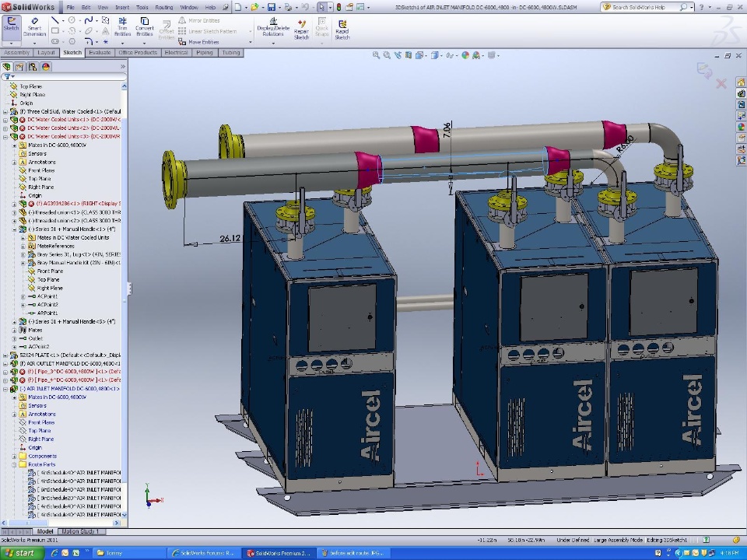The height and width of the screenshot is (560, 747).
Task: Collapse DC Water Cooled Units<3> node
Action: tap(5, 136)
